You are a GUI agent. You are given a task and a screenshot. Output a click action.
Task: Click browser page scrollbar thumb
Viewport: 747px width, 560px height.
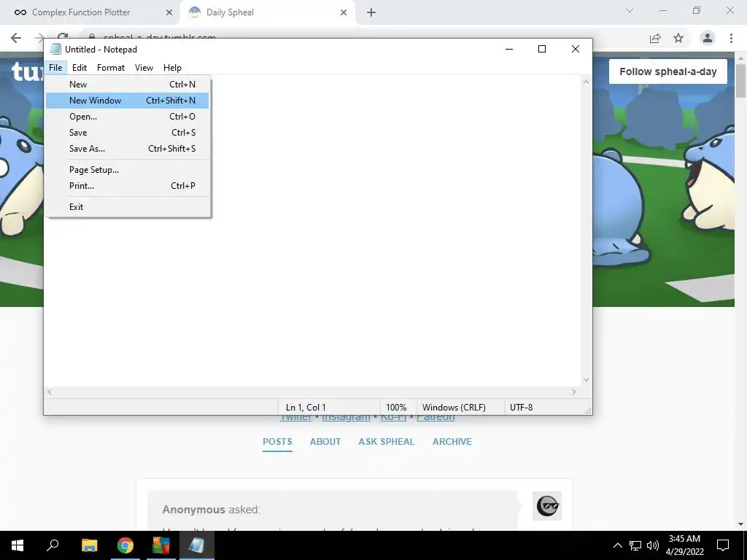741,80
